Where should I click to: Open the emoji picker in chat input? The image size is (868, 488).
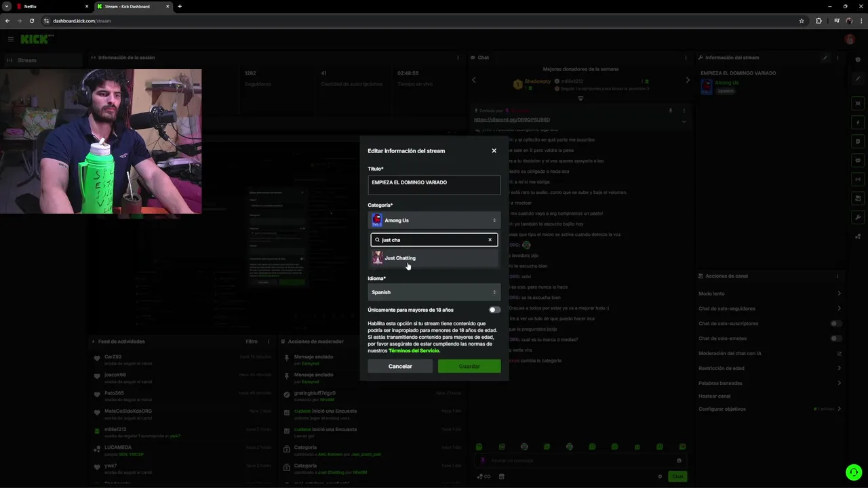(x=679, y=461)
